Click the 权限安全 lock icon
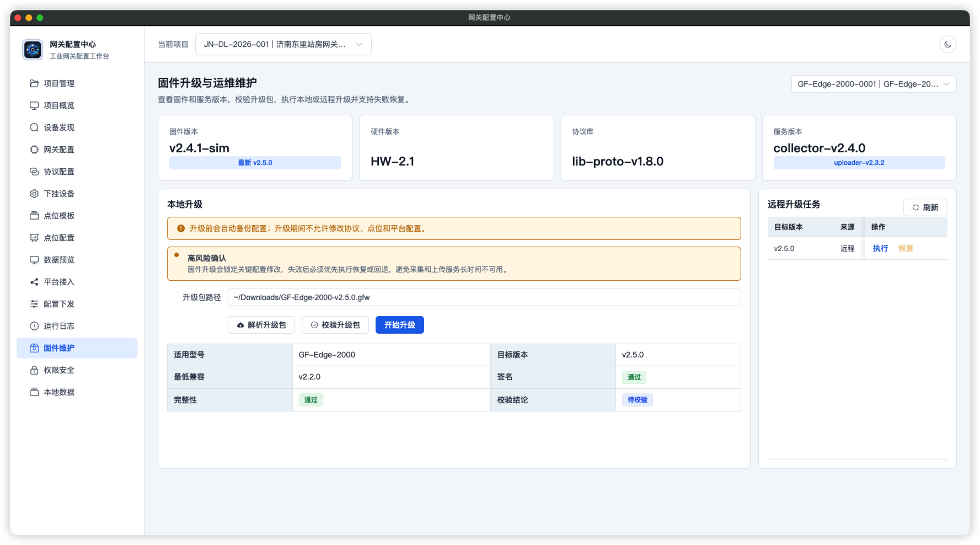980x545 pixels. (x=34, y=370)
